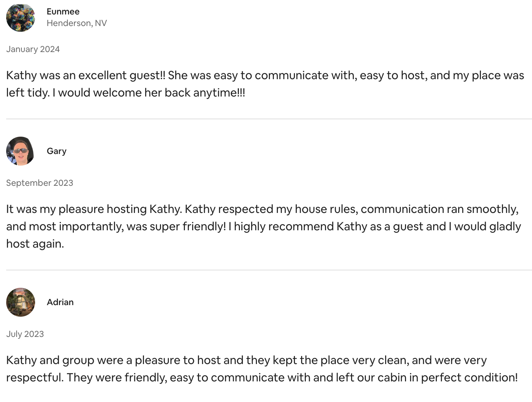Click 'and most importantly, was super friendly!' text

pyautogui.click(x=116, y=226)
